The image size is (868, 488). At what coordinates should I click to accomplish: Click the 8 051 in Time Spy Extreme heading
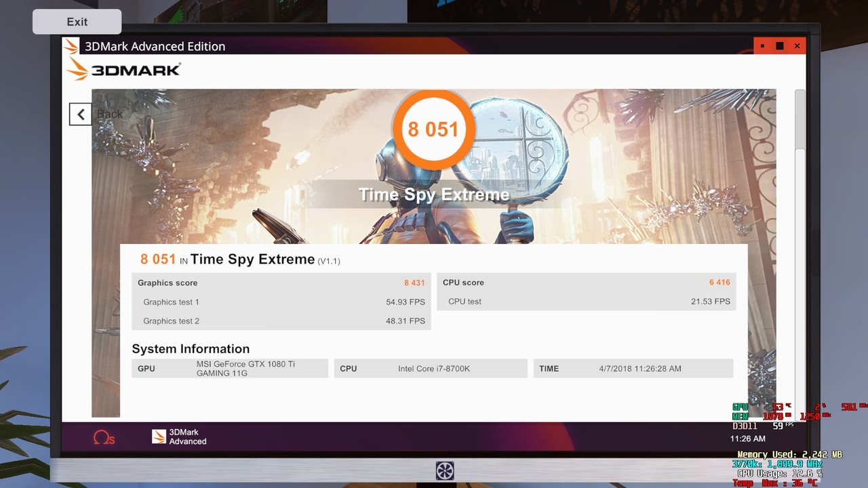point(240,260)
